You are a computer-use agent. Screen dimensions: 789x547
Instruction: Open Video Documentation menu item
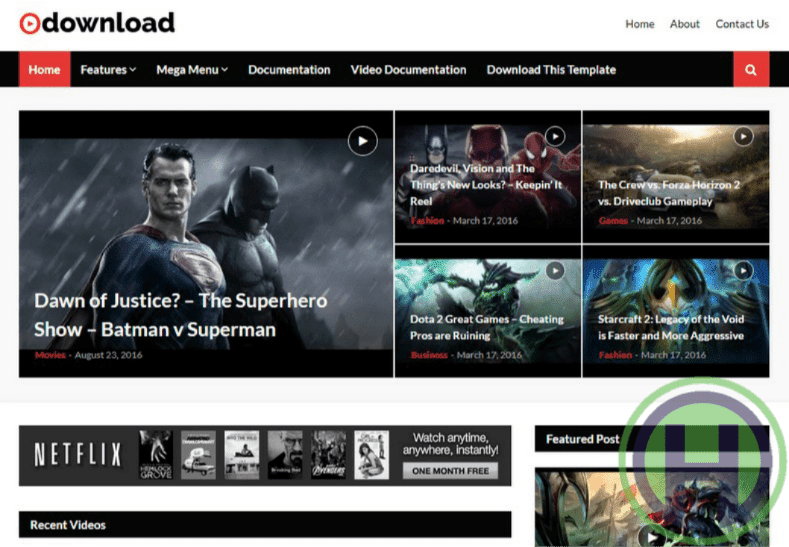pyautogui.click(x=409, y=69)
